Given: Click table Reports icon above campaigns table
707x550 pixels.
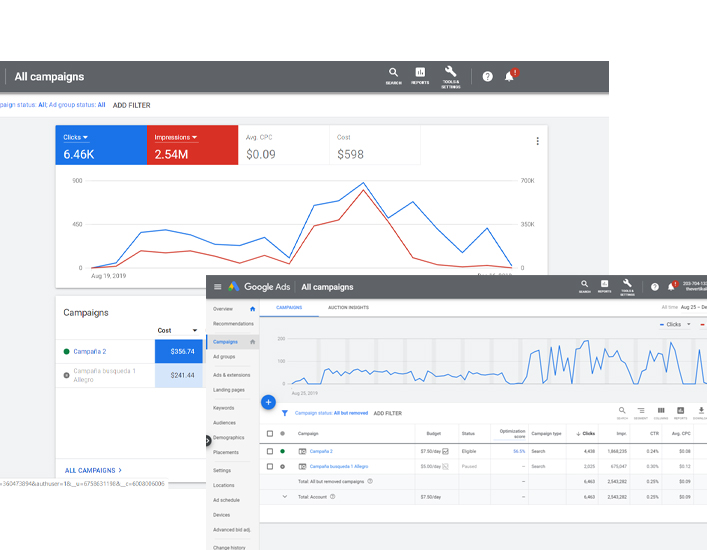Looking at the screenshot, I should (x=680, y=412).
